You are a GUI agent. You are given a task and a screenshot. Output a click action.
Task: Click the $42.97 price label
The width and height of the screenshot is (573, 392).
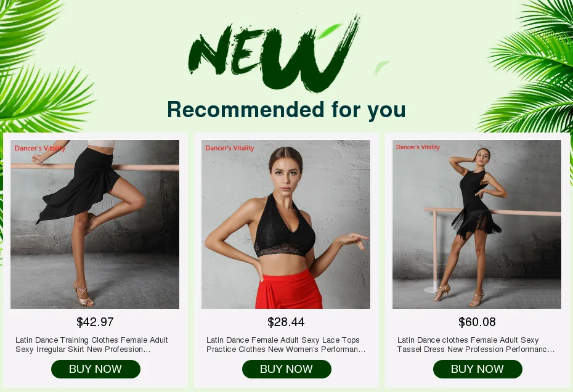pos(95,322)
